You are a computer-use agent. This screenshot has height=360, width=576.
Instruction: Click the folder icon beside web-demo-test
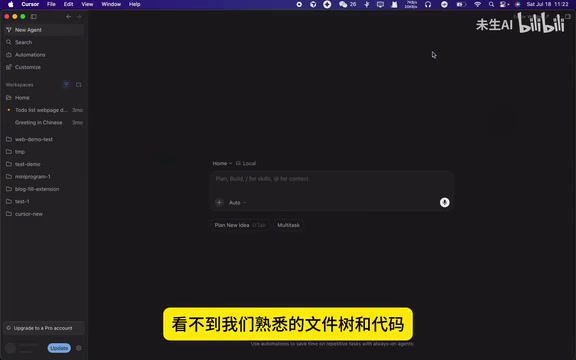coord(9,139)
